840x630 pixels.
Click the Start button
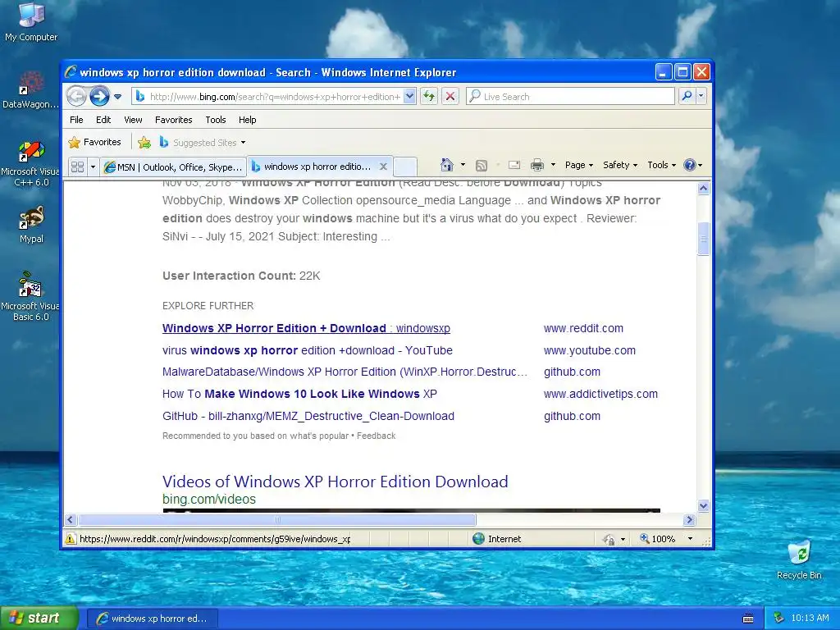tap(39, 619)
